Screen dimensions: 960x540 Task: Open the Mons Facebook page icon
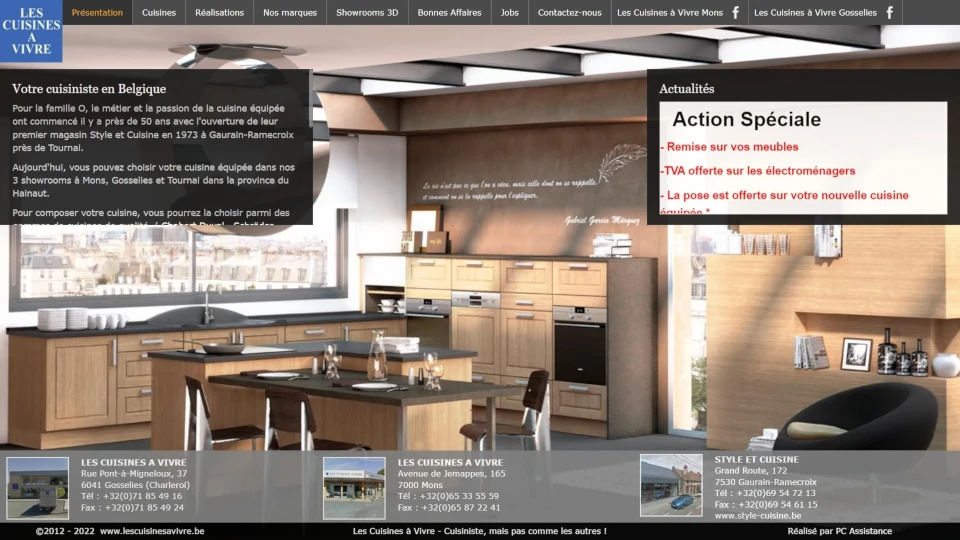coord(735,12)
